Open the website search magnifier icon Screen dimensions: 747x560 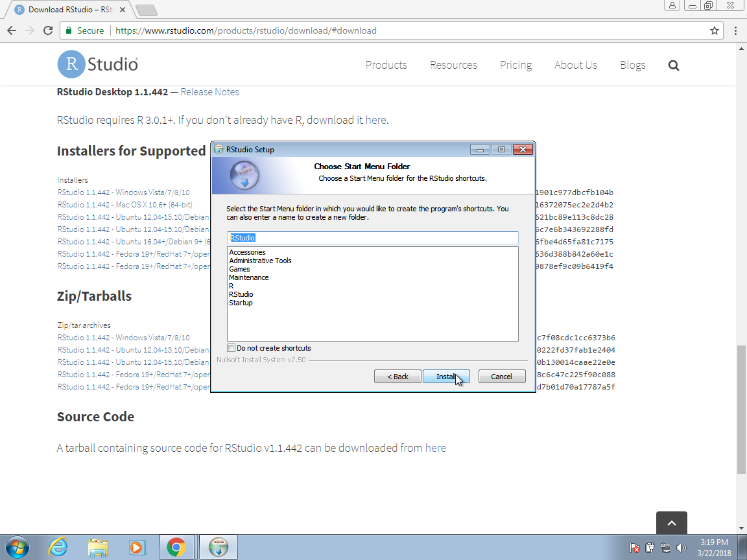674,65
